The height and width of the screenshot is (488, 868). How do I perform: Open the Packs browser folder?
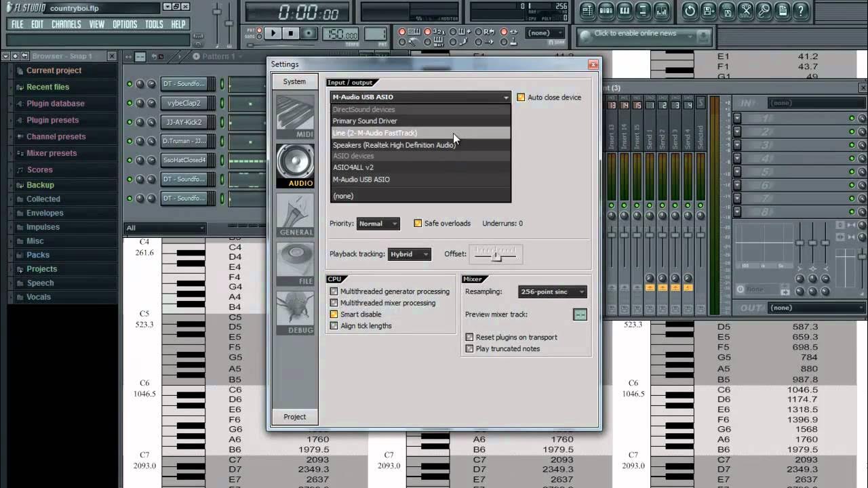pos(38,255)
